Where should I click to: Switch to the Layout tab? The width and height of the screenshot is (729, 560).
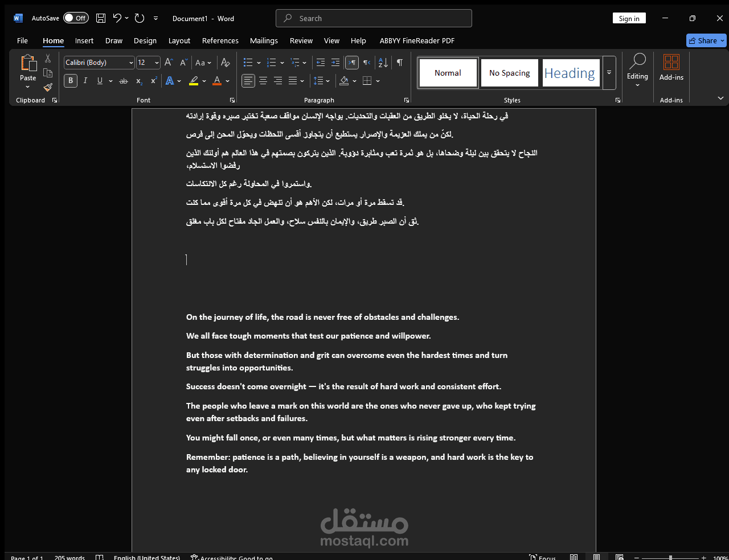(179, 40)
